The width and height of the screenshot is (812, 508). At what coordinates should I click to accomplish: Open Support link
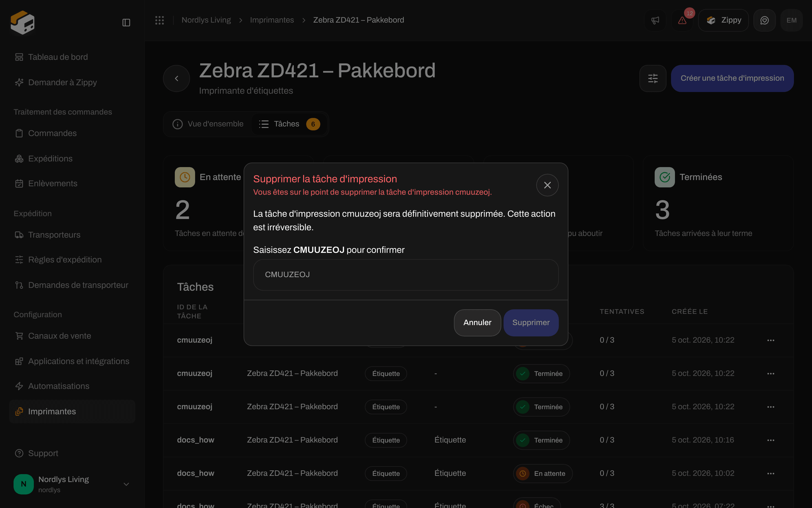click(x=72, y=453)
